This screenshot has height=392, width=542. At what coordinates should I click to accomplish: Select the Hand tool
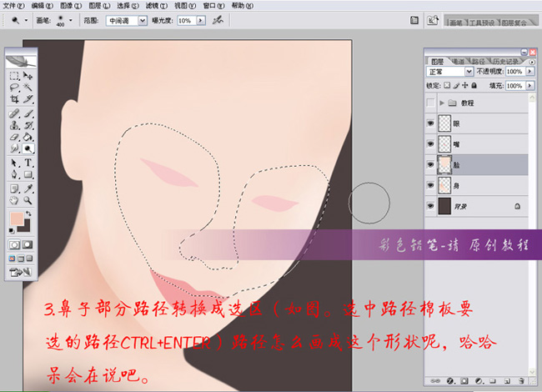point(14,199)
